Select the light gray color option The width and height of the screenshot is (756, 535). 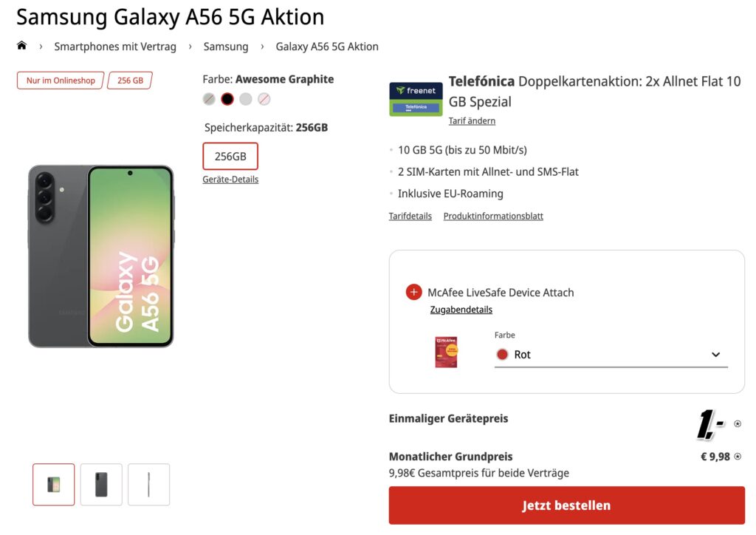click(246, 99)
